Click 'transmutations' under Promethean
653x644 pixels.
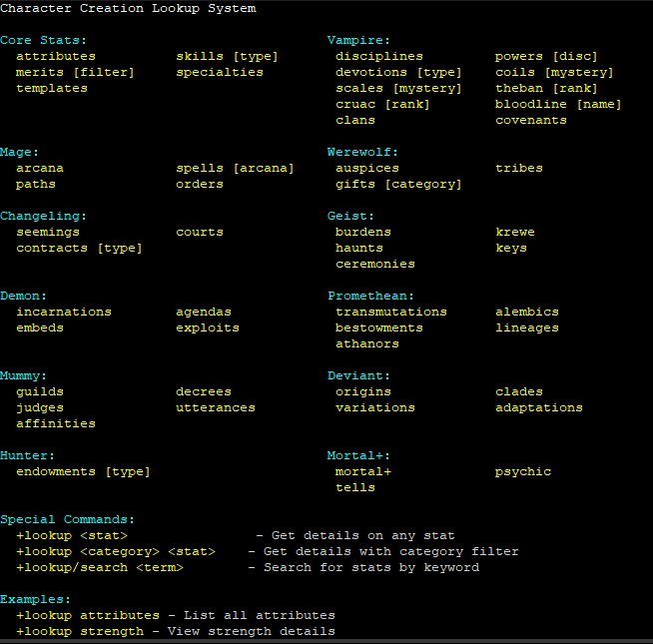(390, 313)
